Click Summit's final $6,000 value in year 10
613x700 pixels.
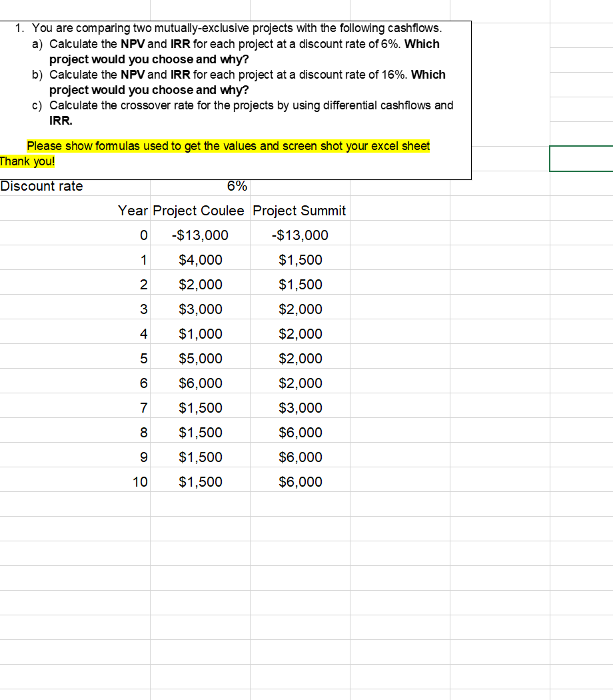[301, 481]
